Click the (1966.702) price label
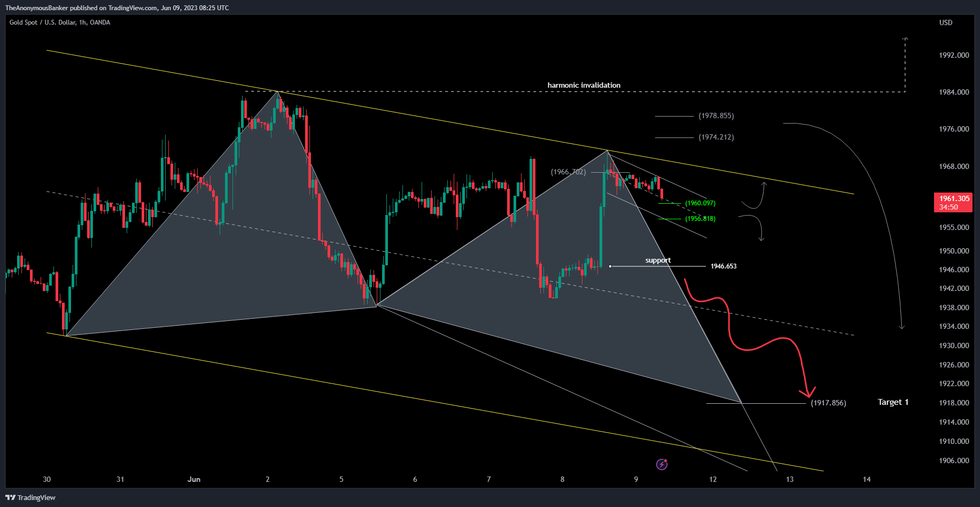Screen dimensions: 980x507 point(569,172)
